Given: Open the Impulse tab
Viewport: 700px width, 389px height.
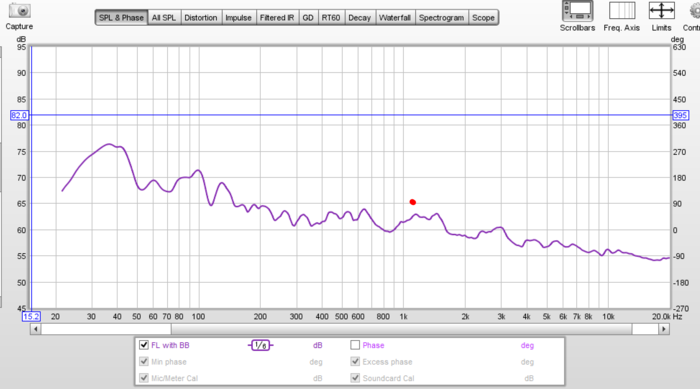Looking at the screenshot, I should [238, 18].
